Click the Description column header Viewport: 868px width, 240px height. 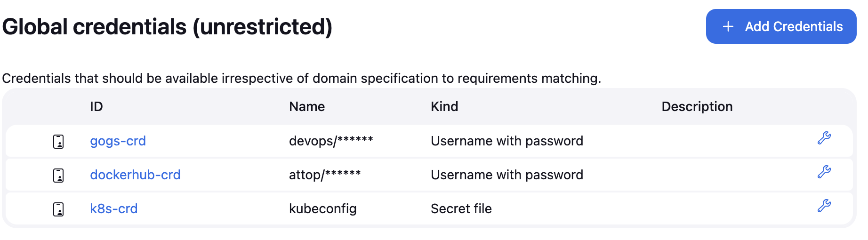[x=697, y=106]
